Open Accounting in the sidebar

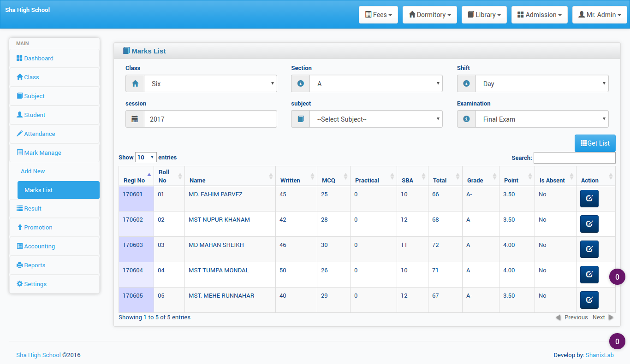pyautogui.click(x=54, y=247)
